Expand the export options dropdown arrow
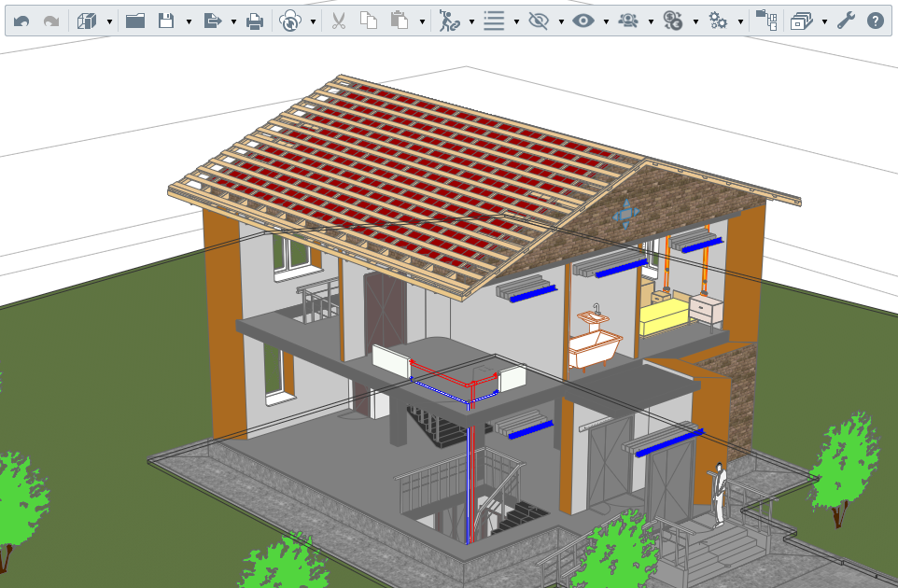 [233, 22]
